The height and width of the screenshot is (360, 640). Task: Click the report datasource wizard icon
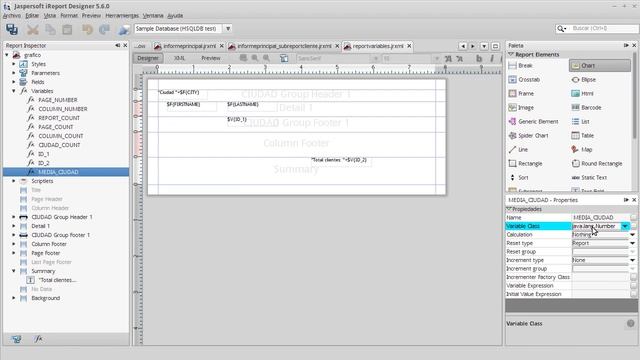[x=124, y=29]
